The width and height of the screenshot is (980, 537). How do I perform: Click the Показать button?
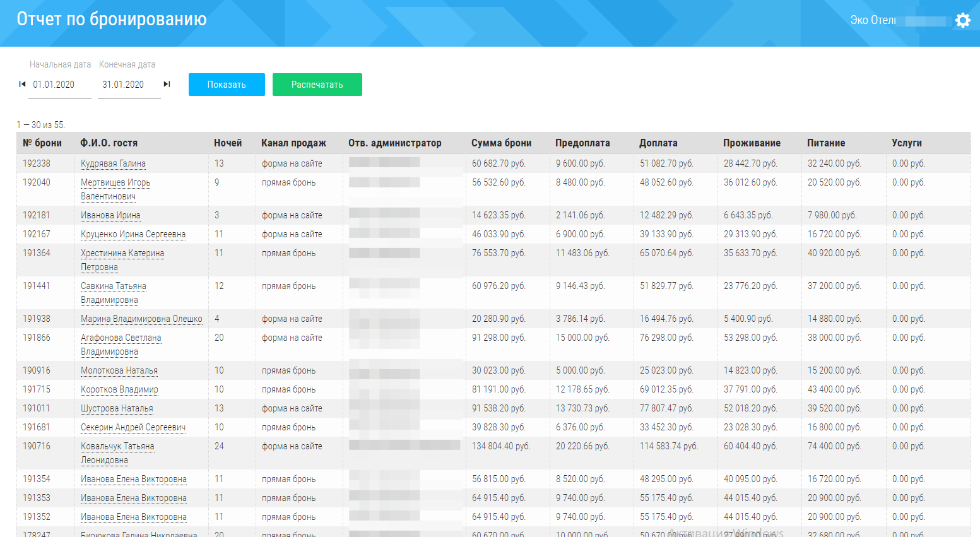[x=227, y=85]
